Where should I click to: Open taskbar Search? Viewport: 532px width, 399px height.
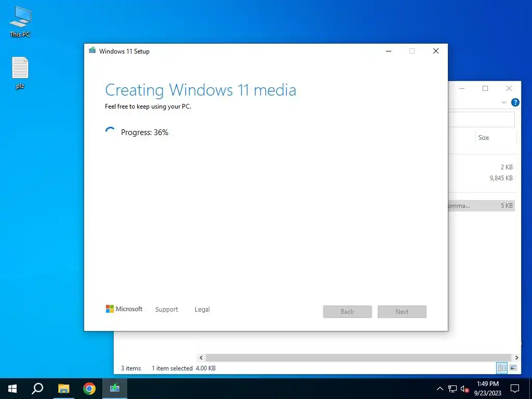click(37, 389)
